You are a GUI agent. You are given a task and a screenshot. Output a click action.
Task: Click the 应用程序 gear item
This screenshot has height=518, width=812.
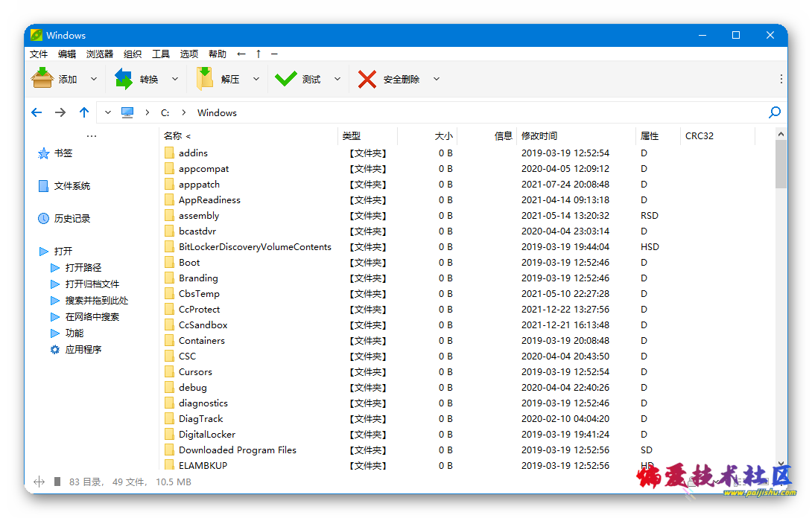coord(75,349)
